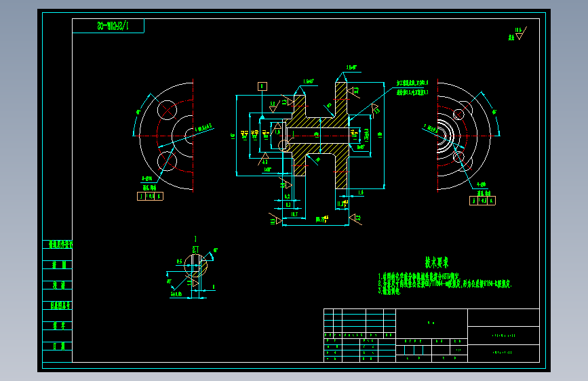Select lower small bolt hole in right flange view

coord(458,157)
